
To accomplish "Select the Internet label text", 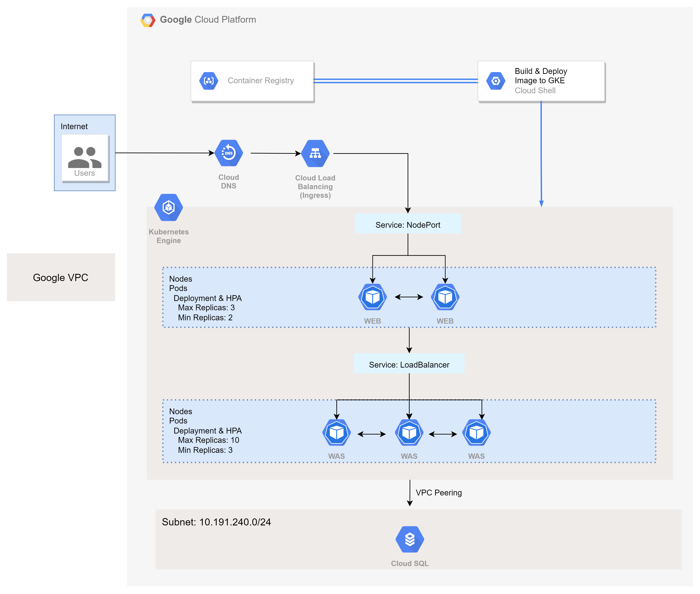I will click(74, 126).
